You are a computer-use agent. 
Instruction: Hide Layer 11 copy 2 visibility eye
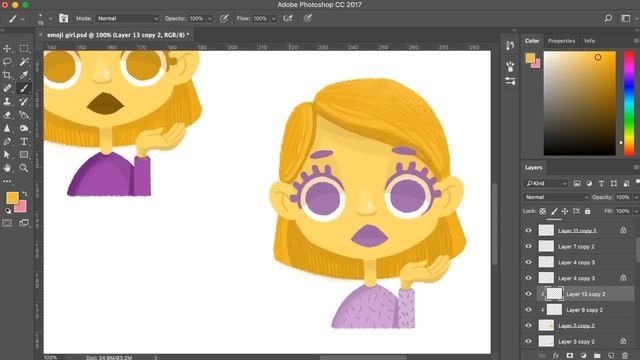tap(529, 231)
